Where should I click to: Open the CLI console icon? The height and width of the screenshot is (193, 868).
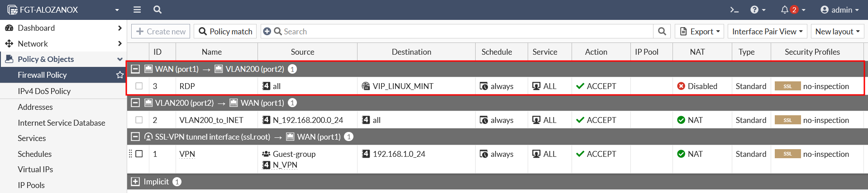(734, 9)
